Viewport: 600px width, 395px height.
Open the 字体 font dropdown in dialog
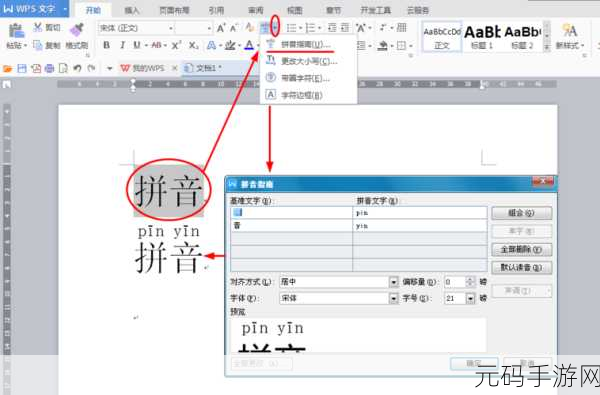coord(394,298)
